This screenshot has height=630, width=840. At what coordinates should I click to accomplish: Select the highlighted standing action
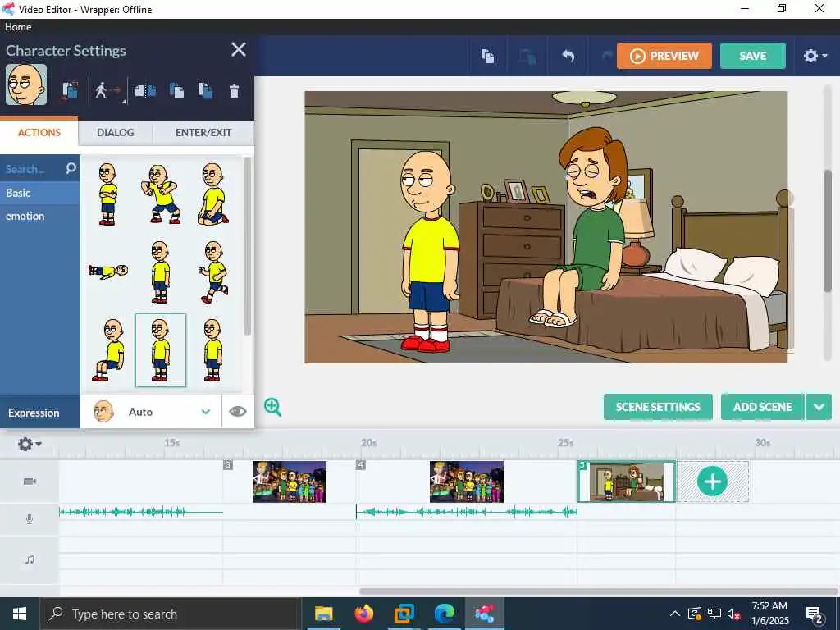[161, 350]
